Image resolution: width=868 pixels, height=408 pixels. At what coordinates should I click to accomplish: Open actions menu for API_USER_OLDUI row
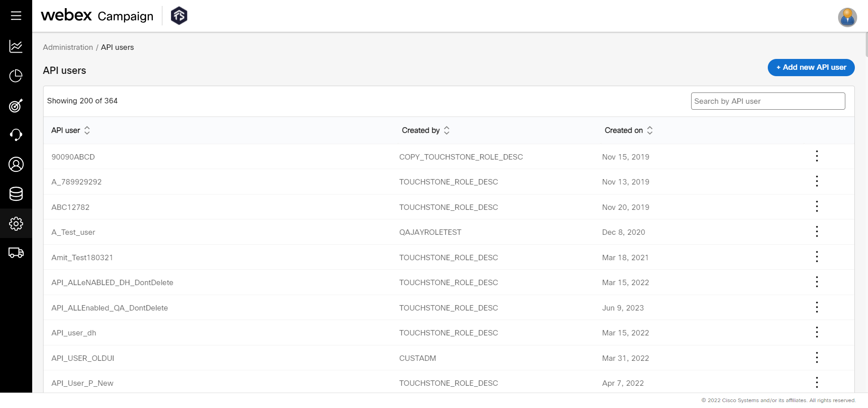[817, 358]
